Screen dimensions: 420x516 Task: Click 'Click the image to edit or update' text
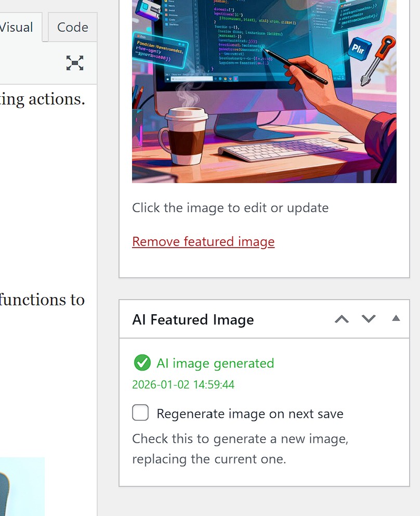(230, 208)
